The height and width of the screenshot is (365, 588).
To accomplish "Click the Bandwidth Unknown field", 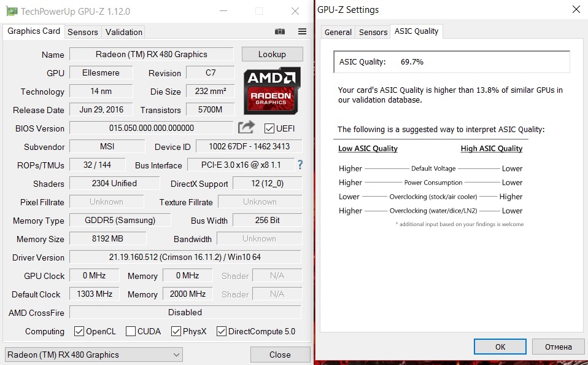I will (260, 238).
